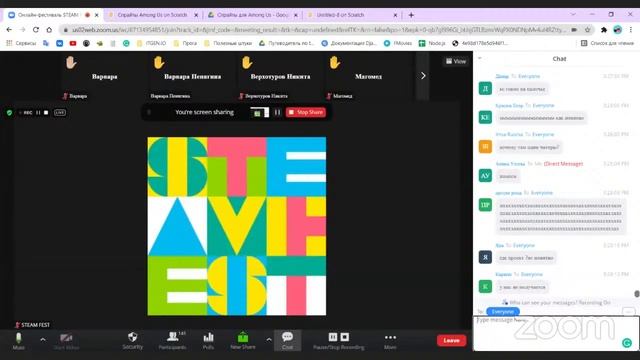
Task: Reload the page in browser
Action: click(x=36, y=30)
